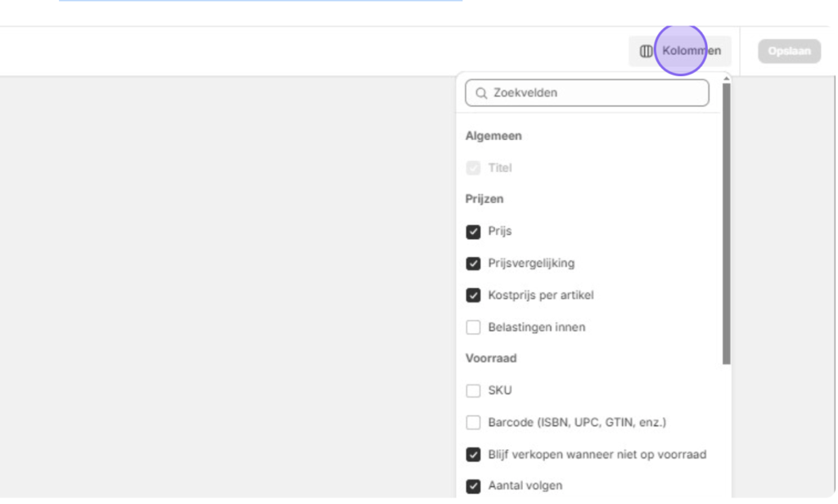Open the Kolommen dropdown button
This screenshot has width=838, height=504.
click(x=680, y=52)
